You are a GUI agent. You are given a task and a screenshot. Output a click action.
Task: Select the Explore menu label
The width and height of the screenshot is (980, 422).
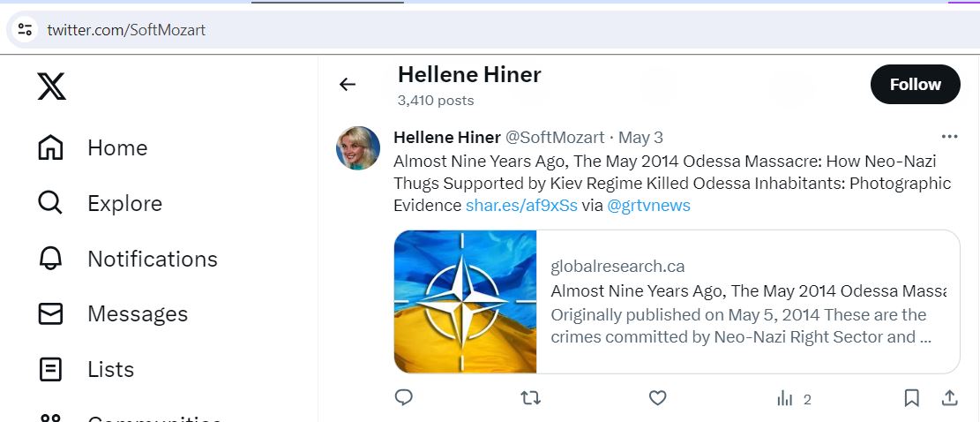[125, 203]
